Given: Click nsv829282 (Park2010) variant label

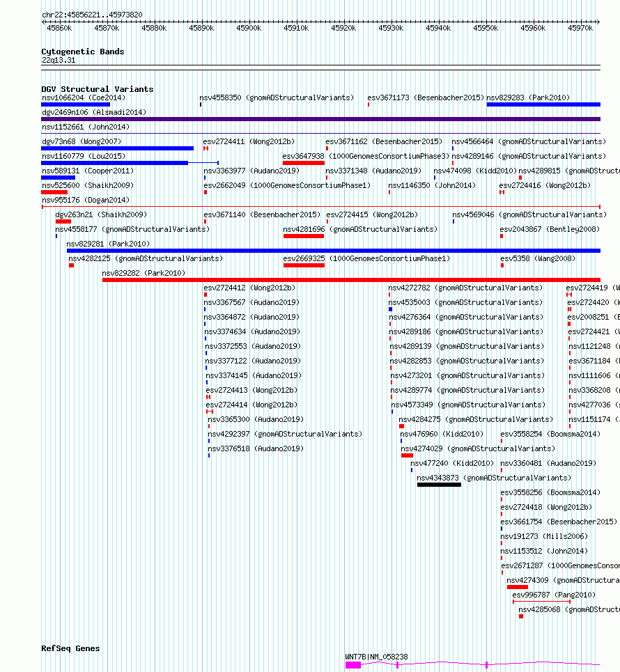Looking at the screenshot, I should click(144, 273).
